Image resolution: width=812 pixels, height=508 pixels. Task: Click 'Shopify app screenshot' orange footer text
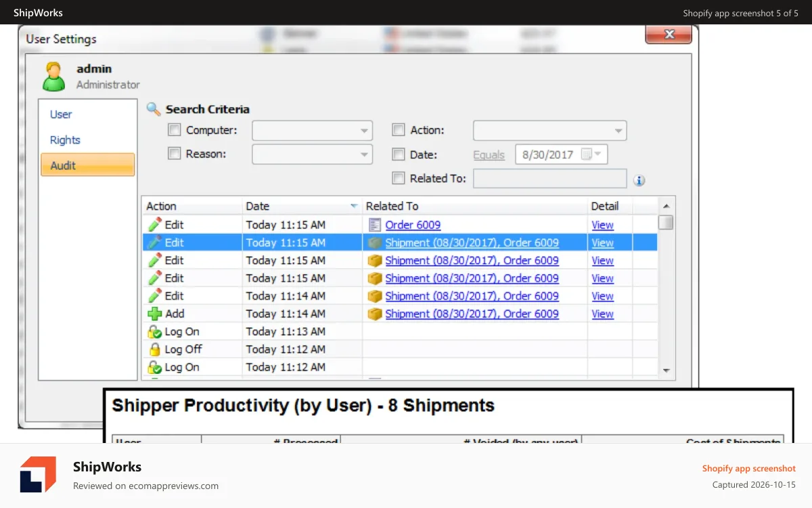748,468
